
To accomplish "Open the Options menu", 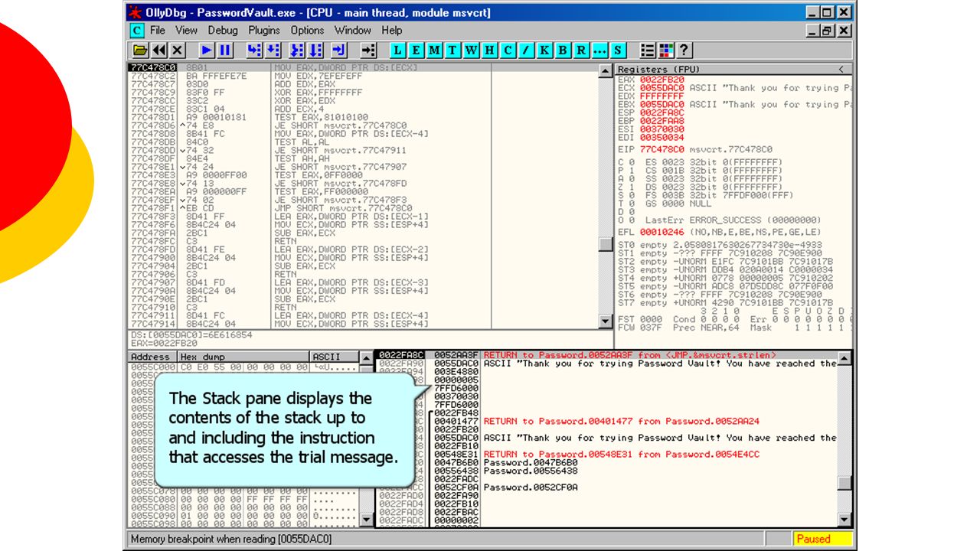I will click(307, 31).
